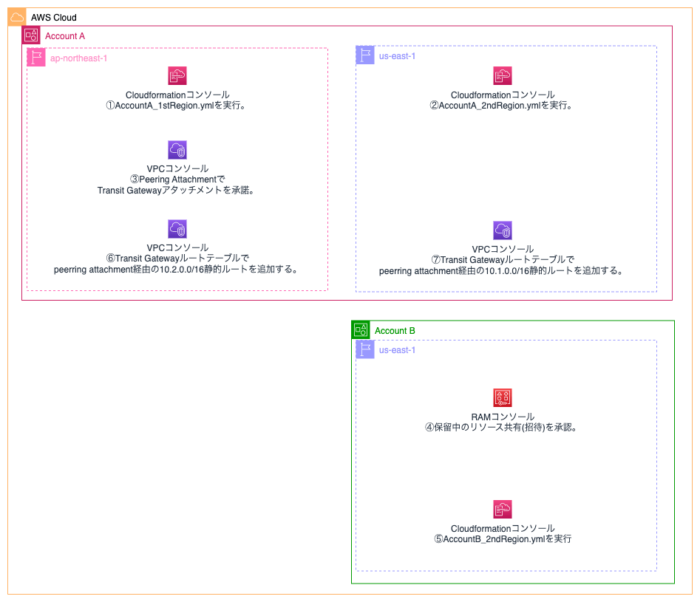Click the Account B organization icon
Image resolution: width=700 pixels, height=602 pixels.
361,329
